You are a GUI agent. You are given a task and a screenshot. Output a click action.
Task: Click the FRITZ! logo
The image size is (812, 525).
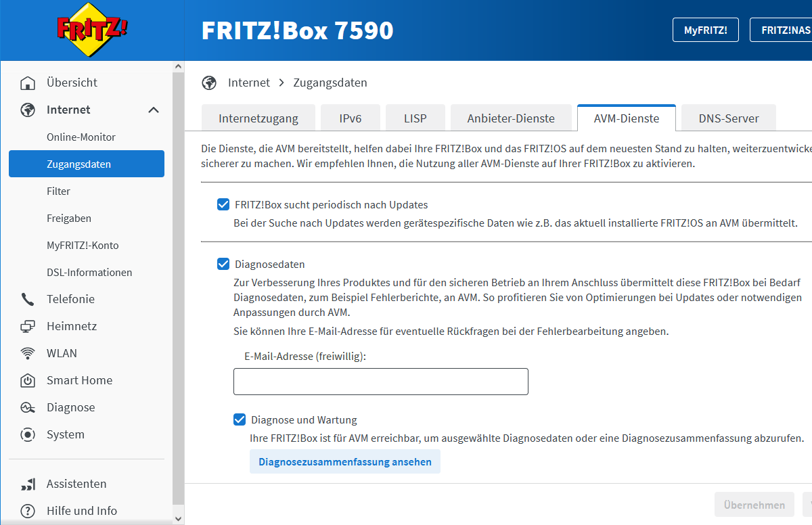click(x=92, y=30)
